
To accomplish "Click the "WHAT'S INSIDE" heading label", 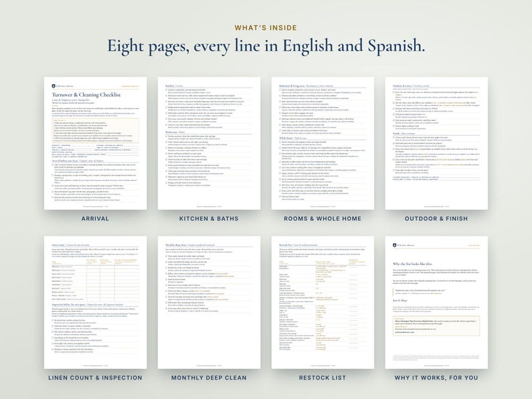I will [x=265, y=28].
